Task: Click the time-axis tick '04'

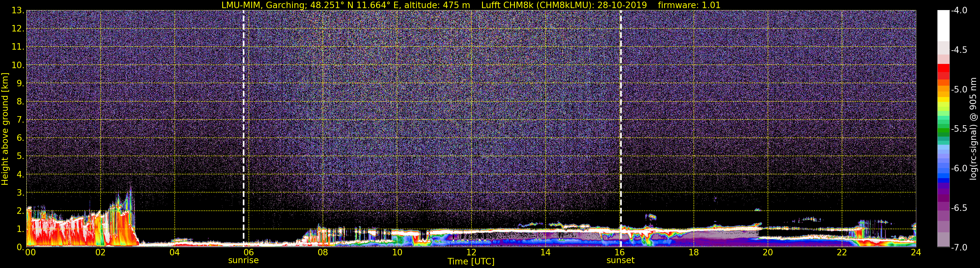Action: point(175,252)
